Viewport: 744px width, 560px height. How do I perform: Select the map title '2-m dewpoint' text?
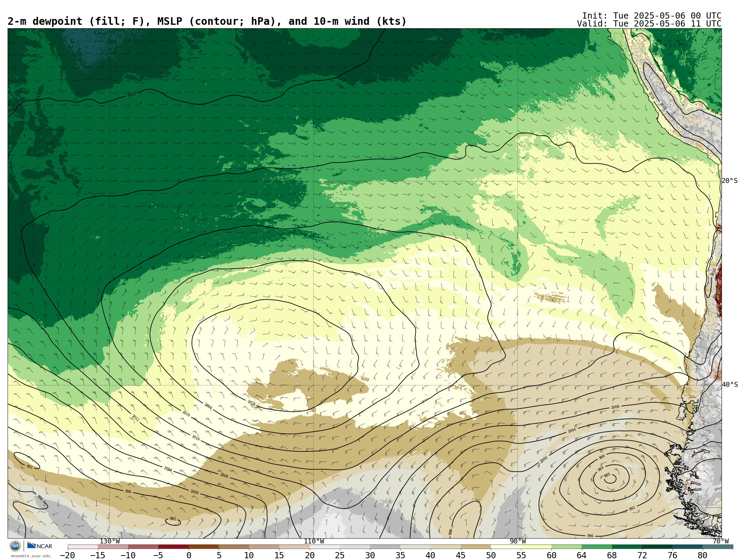click(x=45, y=21)
